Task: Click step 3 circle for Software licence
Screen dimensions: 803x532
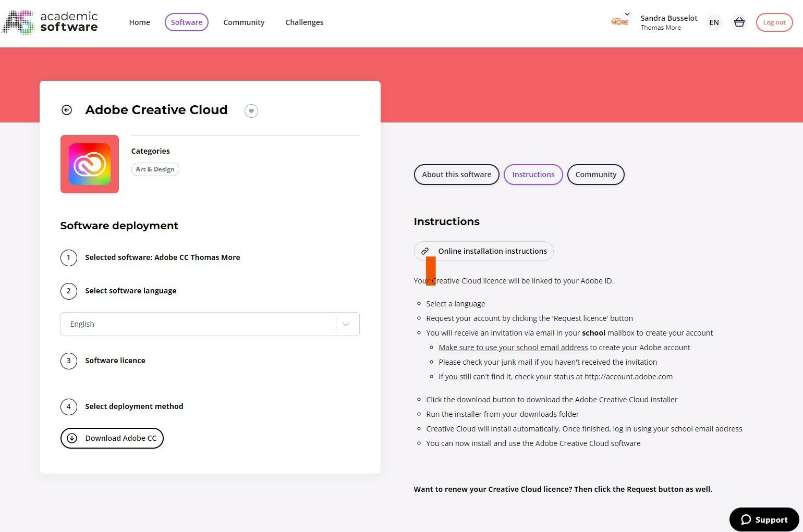Action: (x=69, y=361)
